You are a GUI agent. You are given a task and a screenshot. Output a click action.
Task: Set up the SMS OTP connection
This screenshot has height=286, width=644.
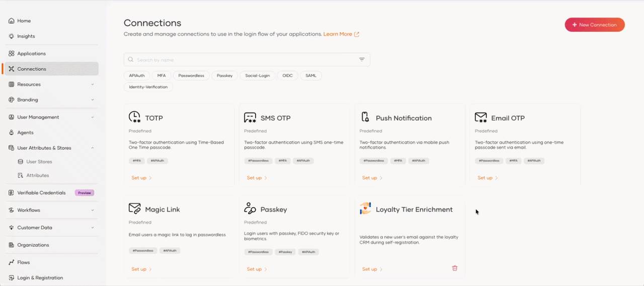pyautogui.click(x=257, y=178)
